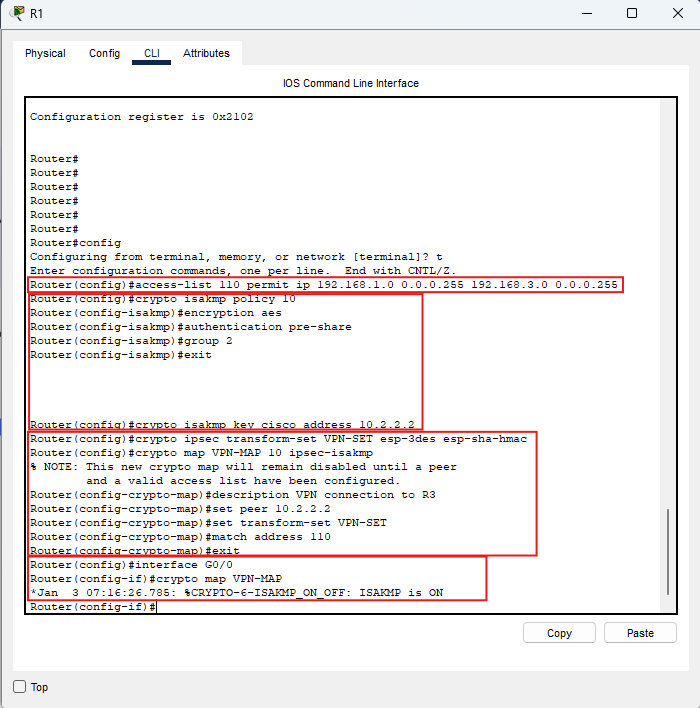The image size is (700, 708).
Task: Close the R1 device window
Action: (x=677, y=13)
